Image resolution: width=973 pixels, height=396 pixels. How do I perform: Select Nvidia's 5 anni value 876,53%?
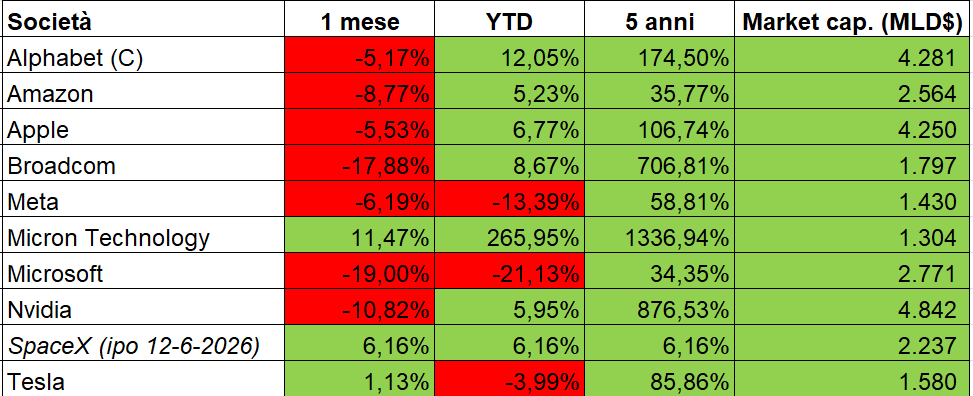[x=659, y=310]
